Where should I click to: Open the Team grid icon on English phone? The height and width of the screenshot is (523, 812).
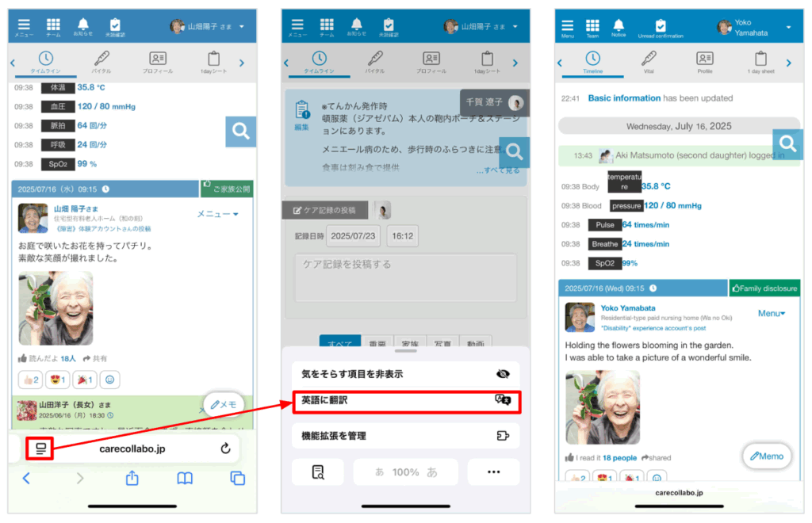click(592, 28)
